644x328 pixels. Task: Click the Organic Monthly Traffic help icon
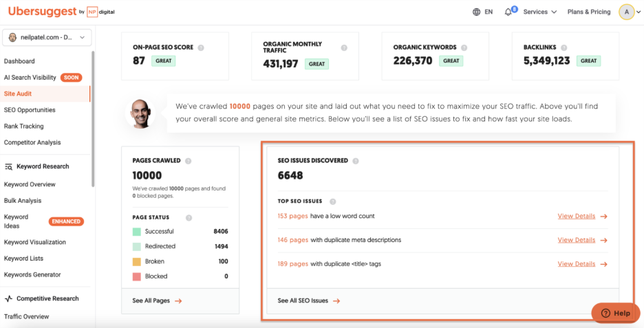point(344,47)
